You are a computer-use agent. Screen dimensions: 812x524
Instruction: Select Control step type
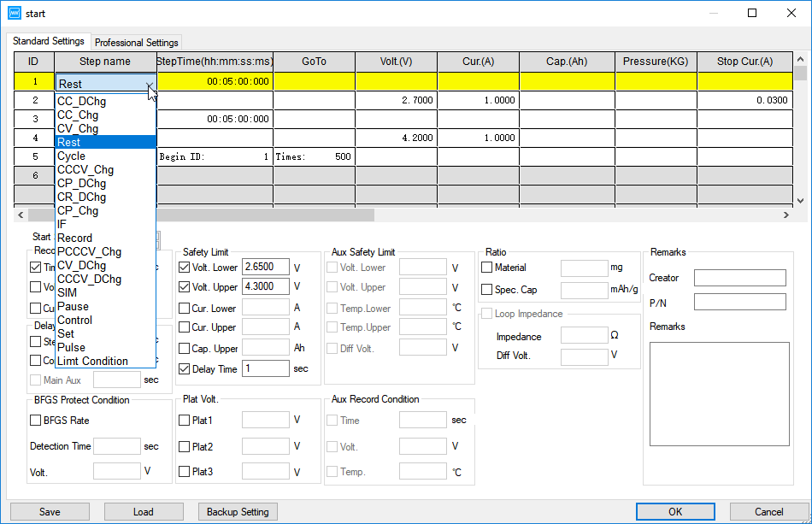[x=105, y=320]
